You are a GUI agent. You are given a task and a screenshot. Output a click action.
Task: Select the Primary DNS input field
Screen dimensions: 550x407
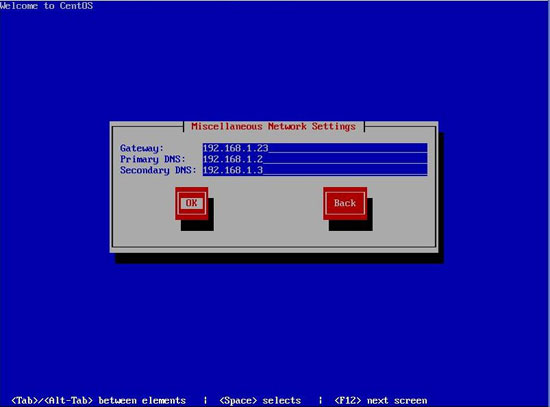pos(315,159)
